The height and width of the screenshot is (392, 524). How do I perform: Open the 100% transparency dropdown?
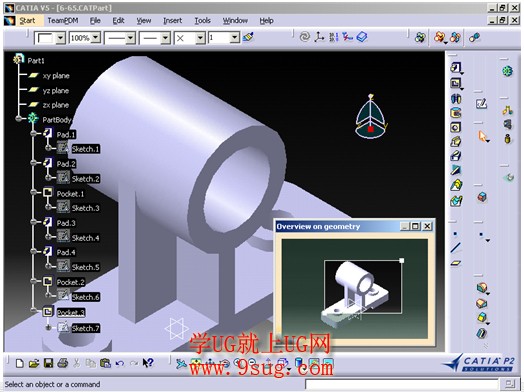(96, 38)
